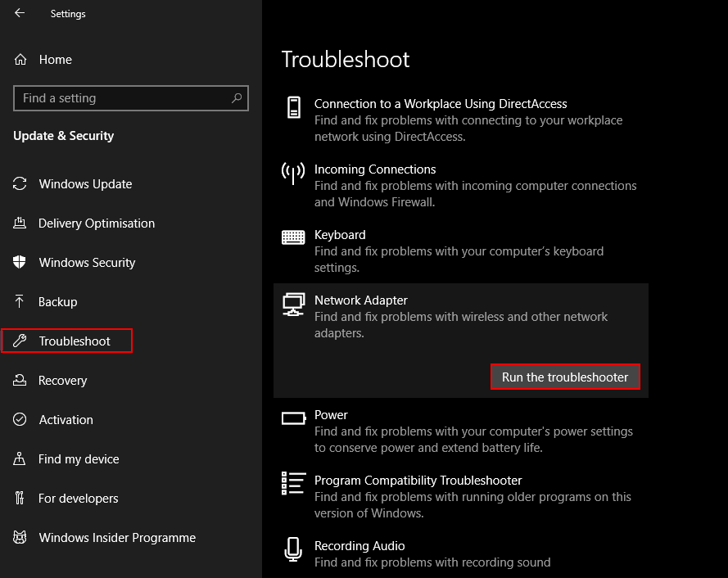Open Windows Insider Programme section
The image size is (728, 578).
117,538
